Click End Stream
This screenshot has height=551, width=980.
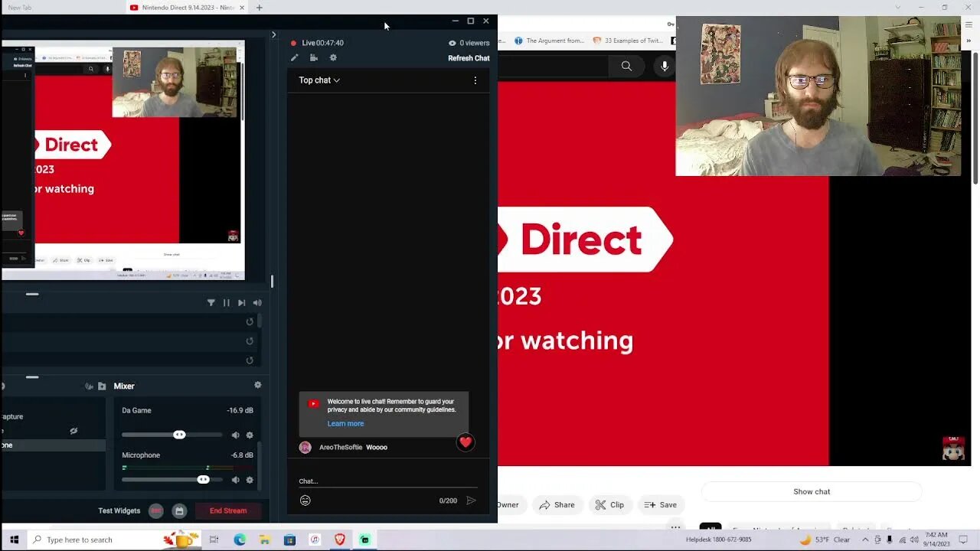tap(228, 510)
